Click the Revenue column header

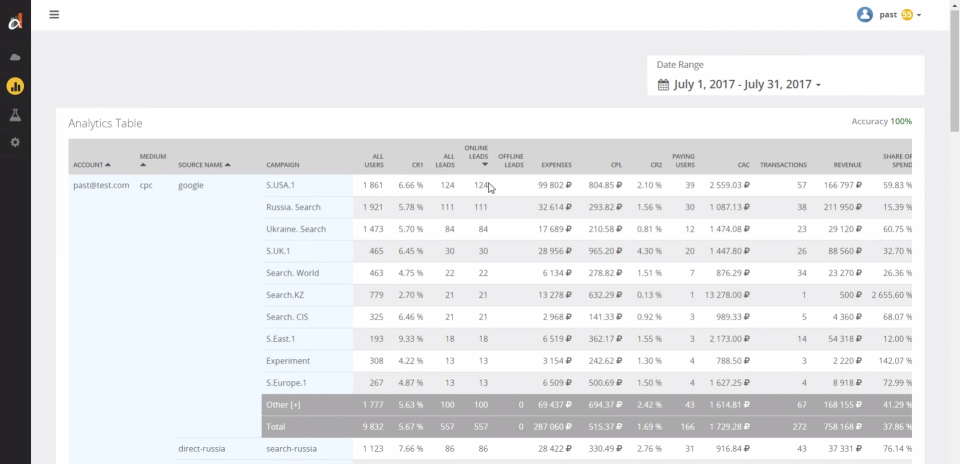click(x=847, y=165)
